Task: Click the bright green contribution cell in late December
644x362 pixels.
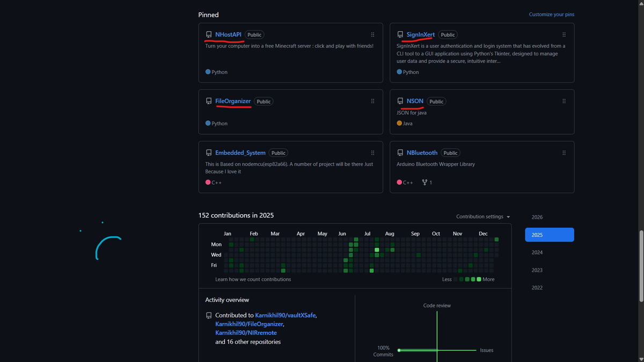Action: pyautogui.click(x=497, y=240)
